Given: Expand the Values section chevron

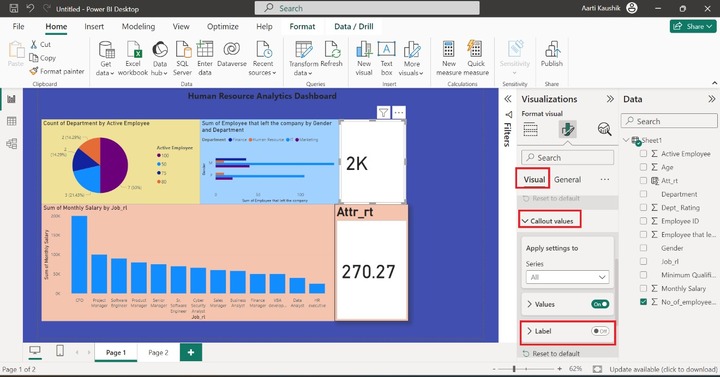Looking at the screenshot, I should pyautogui.click(x=529, y=304).
